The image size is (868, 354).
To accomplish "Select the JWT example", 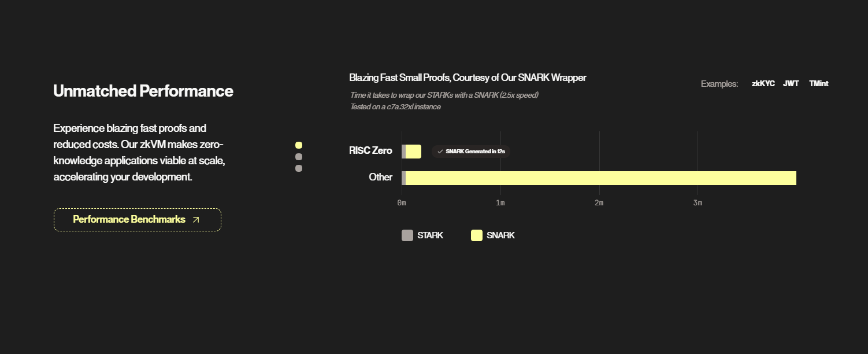I will pyautogui.click(x=791, y=84).
